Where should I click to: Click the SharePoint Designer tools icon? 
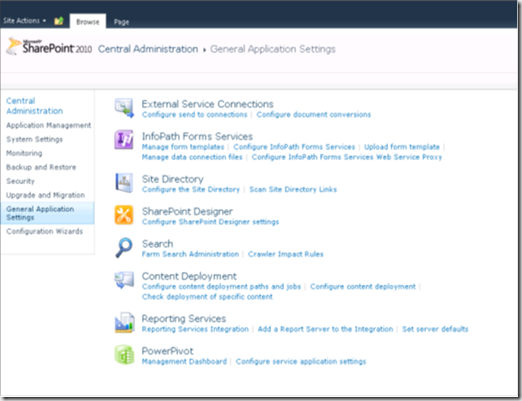(124, 215)
